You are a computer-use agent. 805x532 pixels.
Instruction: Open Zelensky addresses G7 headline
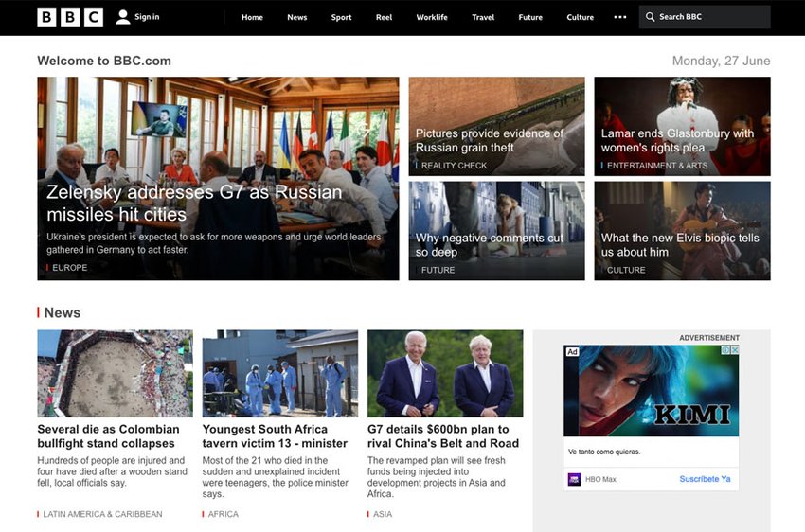[x=194, y=204]
